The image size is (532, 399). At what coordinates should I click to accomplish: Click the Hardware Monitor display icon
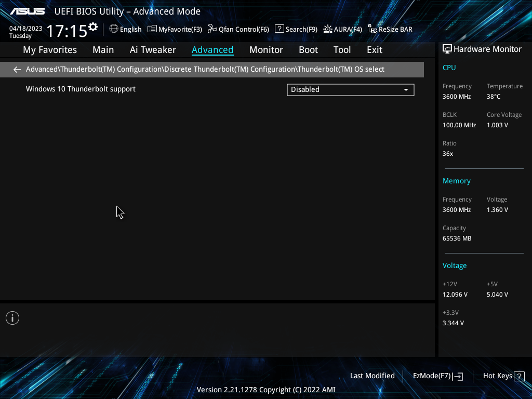447,49
